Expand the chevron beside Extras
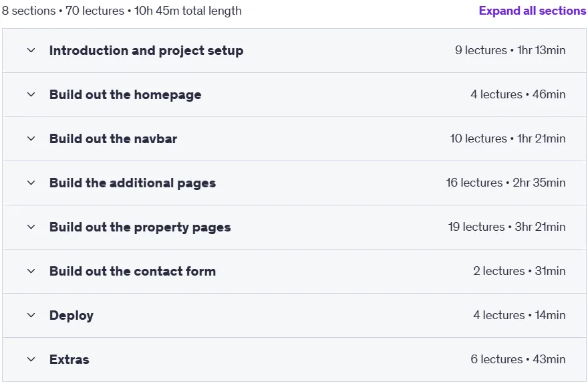This screenshot has width=588, height=384. [31, 359]
